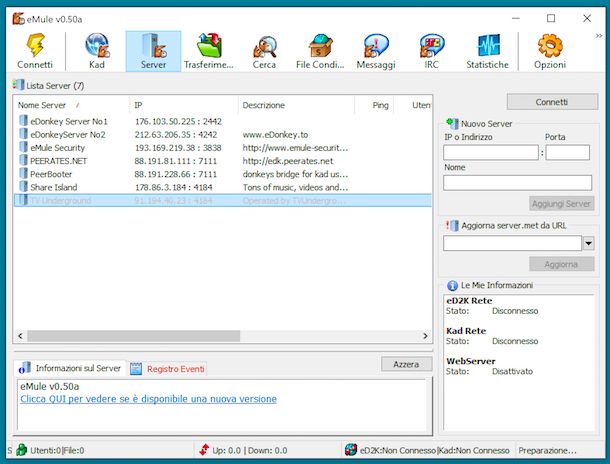Screen dimensions: 610x464
Task: Click the eMule mule icon in title bar
Action: click(x=18, y=19)
